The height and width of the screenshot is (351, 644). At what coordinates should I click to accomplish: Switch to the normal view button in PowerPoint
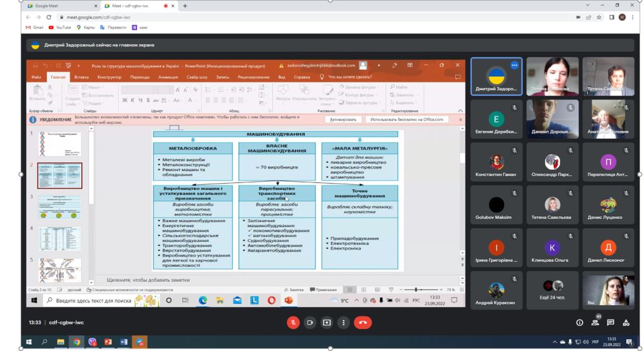[350, 290]
